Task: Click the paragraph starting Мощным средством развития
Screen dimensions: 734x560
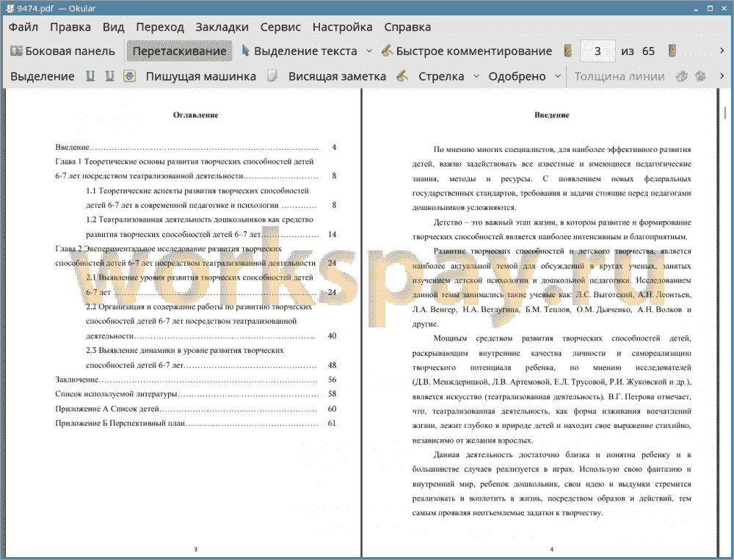Action: tap(551, 389)
